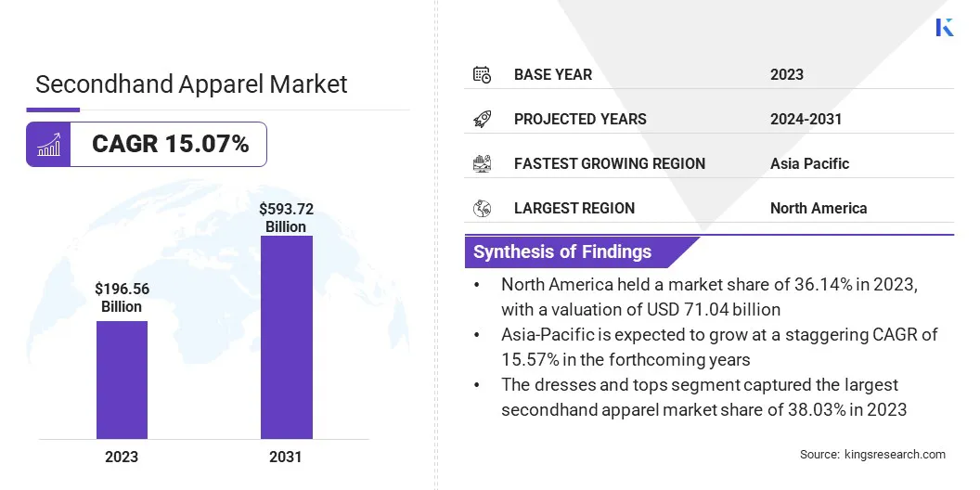Select the North America region value
Image resolution: width=980 pixels, height=490 pixels.
click(818, 208)
